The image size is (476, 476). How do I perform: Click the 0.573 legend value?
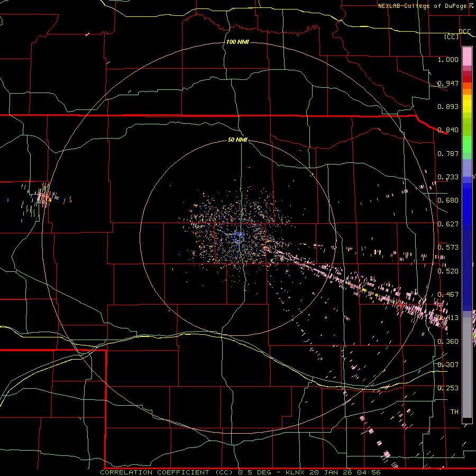point(448,248)
